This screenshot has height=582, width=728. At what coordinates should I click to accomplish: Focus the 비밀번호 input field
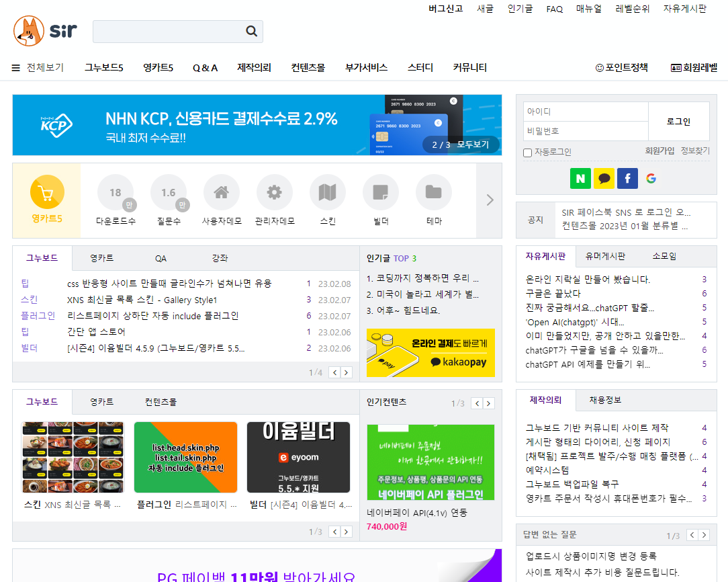coord(586,131)
